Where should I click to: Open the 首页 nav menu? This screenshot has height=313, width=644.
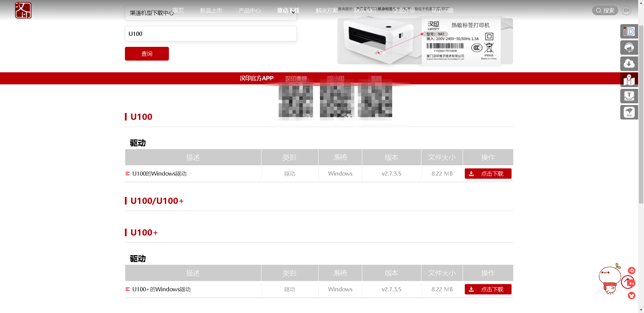178,10
